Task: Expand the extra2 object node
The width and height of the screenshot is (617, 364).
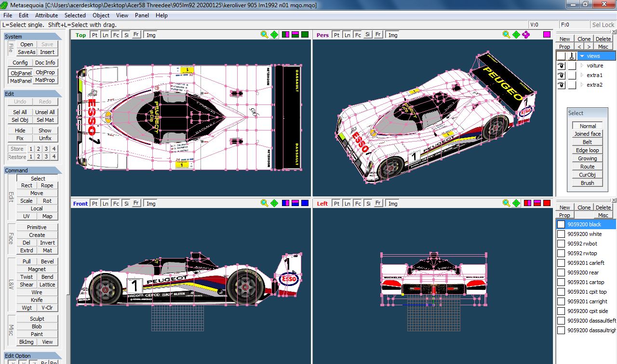Action: 582,85
